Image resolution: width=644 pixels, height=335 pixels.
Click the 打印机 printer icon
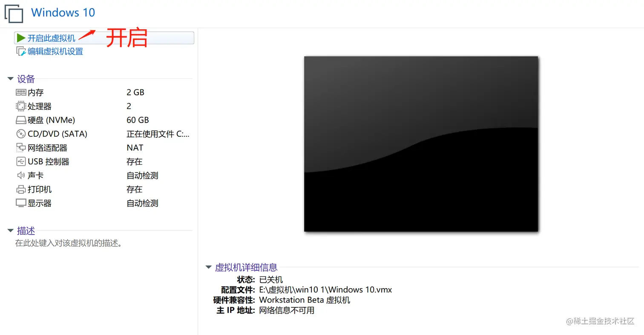pos(21,189)
